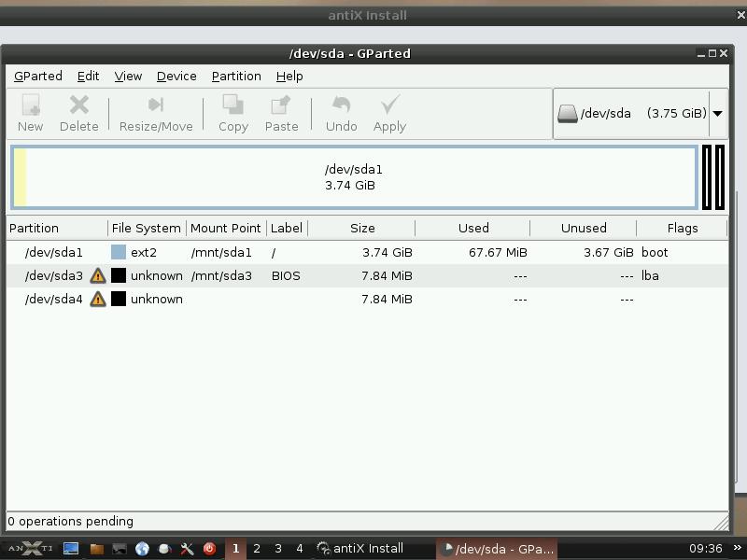Click the /mnt/sda1 mount point cell

[x=221, y=252]
